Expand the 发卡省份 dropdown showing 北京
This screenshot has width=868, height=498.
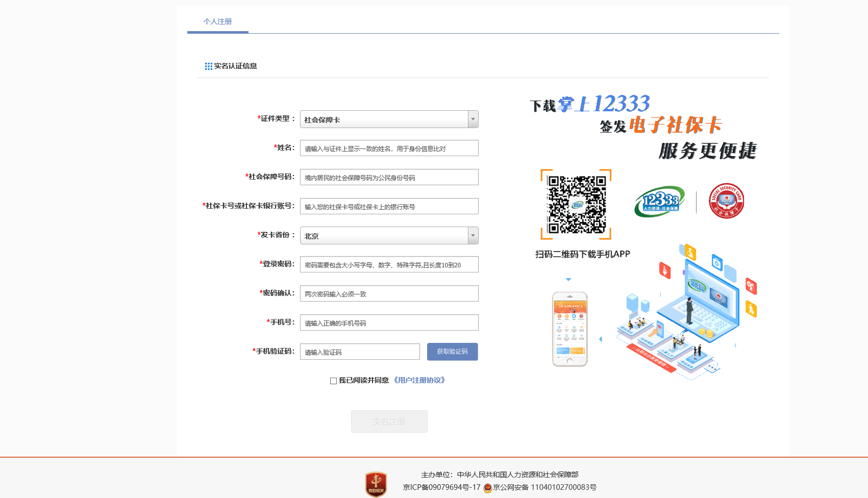click(389, 236)
